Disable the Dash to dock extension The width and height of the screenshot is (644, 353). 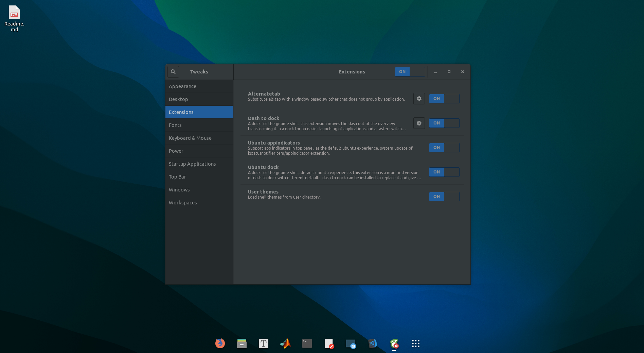(x=444, y=123)
